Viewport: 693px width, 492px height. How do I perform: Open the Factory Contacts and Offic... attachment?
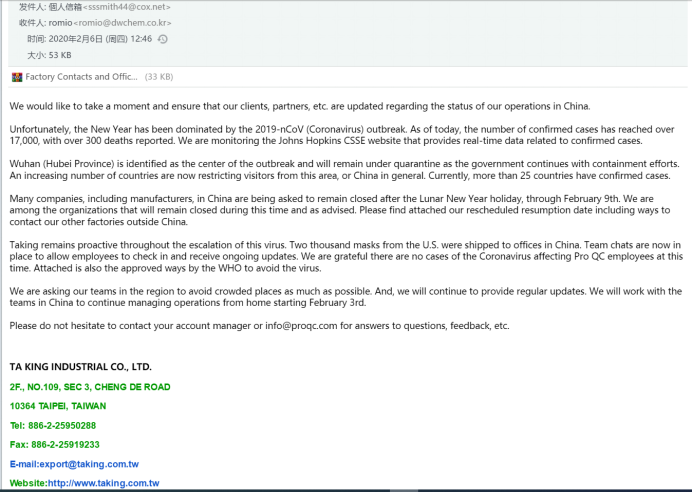click(81, 76)
